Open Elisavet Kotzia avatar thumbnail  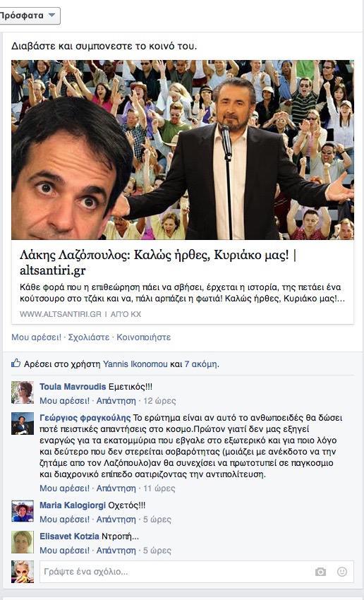[23, 542]
